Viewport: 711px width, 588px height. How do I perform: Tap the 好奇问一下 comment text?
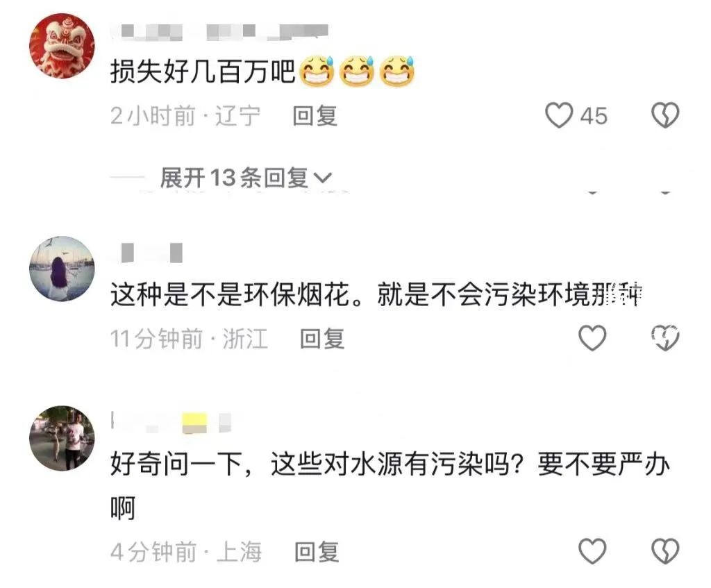coord(390,486)
